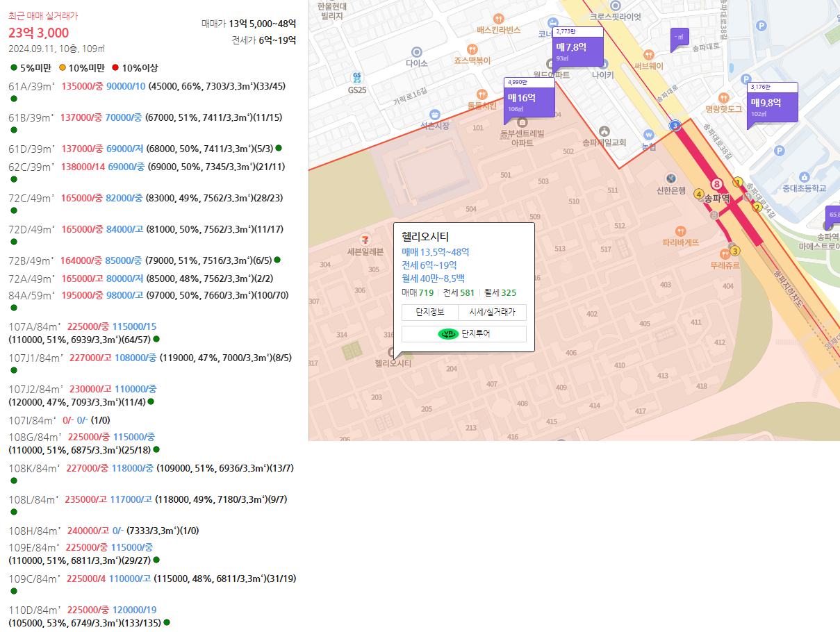Click the red 10%이상 legend dot
The width and height of the screenshot is (840, 632).
click(x=115, y=68)
